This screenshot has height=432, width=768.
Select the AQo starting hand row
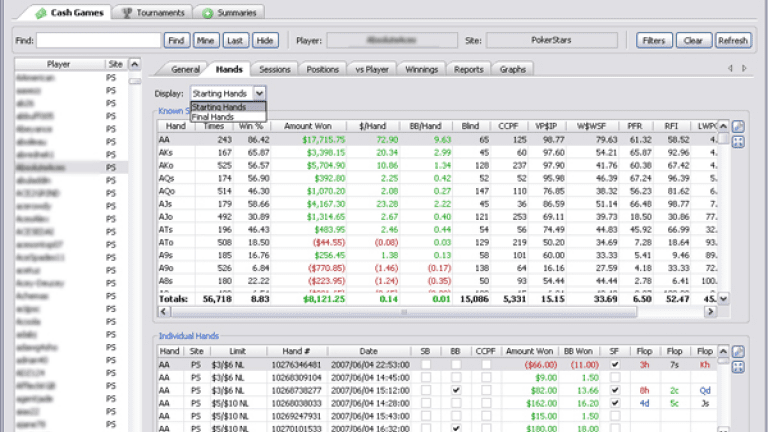point(437,191)
